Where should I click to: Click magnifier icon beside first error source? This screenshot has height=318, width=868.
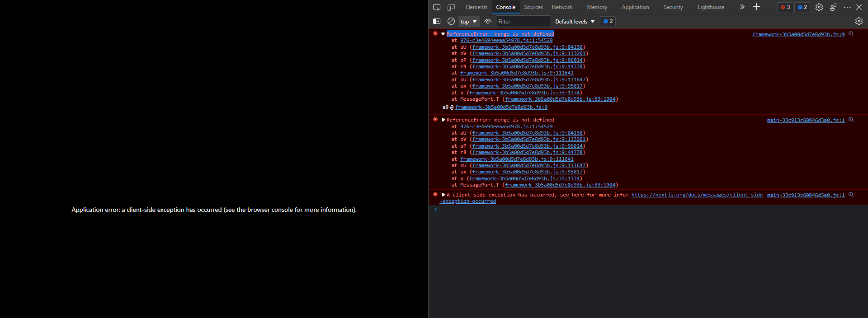[x=851, y=34]
